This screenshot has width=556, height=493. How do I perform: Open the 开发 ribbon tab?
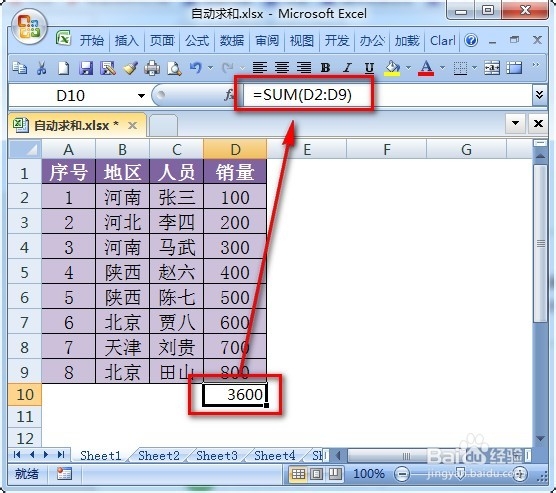337,40
